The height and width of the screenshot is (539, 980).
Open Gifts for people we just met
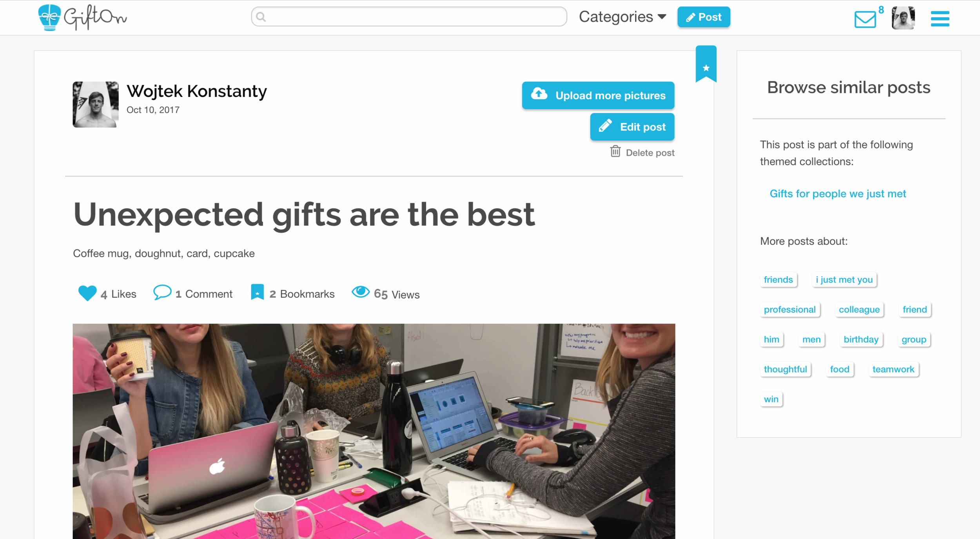click(x=838, y=194)
